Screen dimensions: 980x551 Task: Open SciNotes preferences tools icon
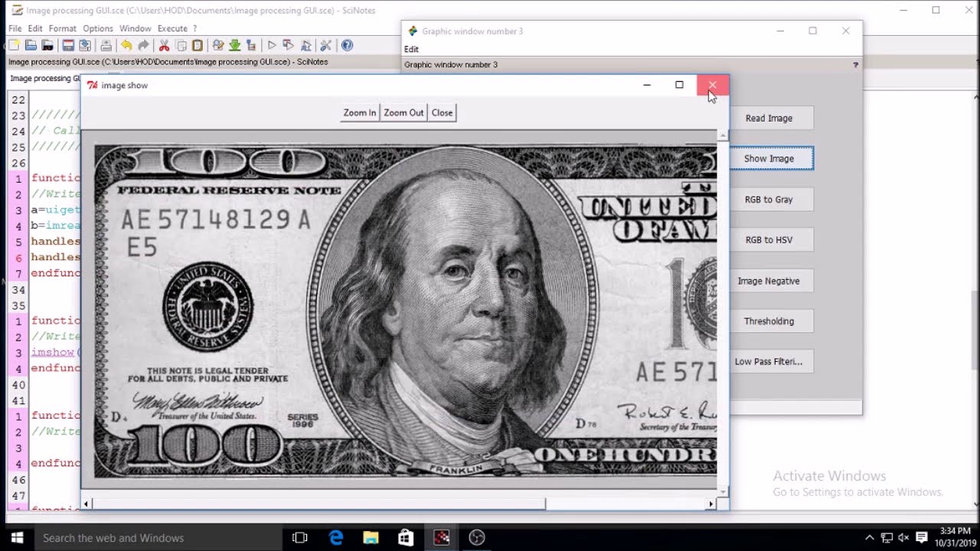pos(325,45)
